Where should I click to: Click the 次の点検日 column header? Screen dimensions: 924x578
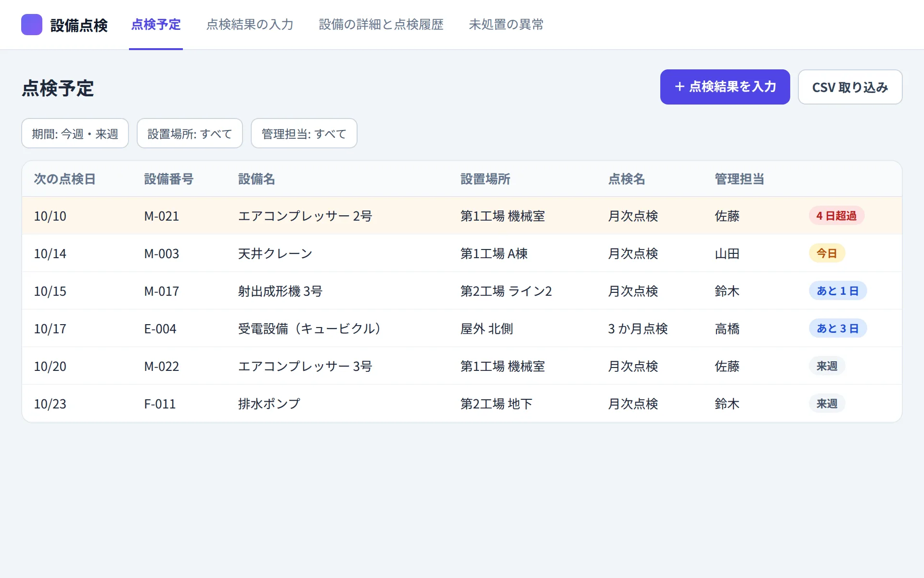(64, 179)
